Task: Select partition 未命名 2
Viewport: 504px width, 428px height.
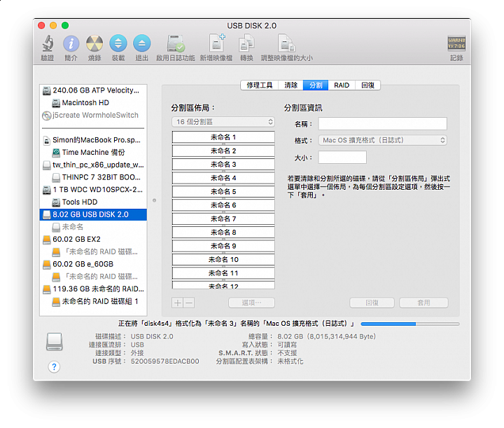Action: (x=223, y=151)
